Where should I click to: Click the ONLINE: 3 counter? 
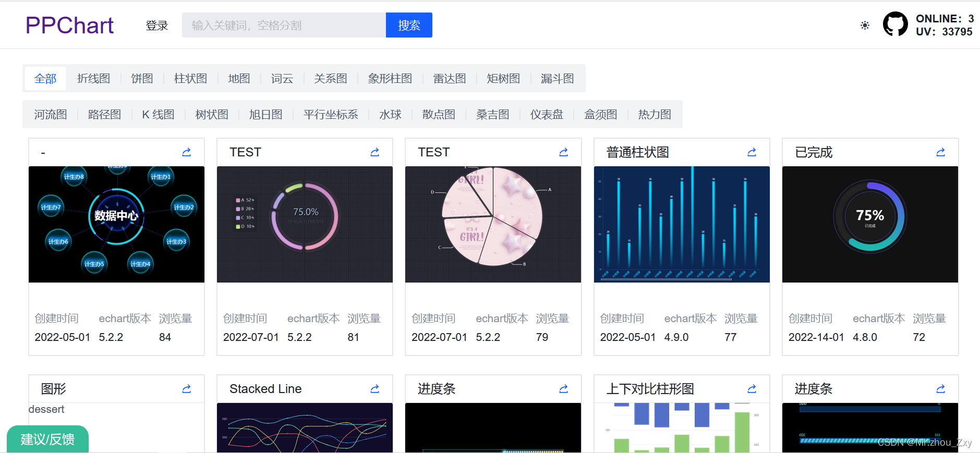tap(945, 19)
